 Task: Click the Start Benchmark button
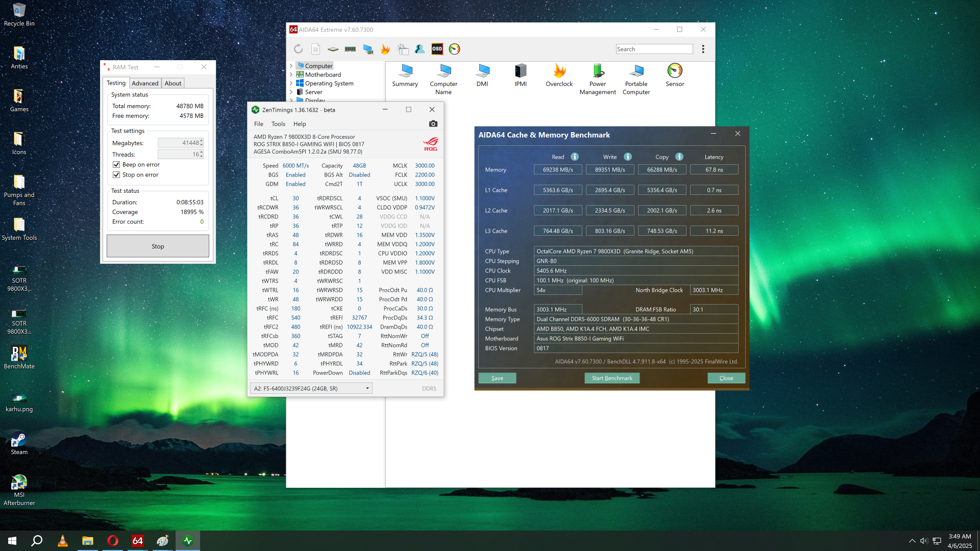pos(612,378)
